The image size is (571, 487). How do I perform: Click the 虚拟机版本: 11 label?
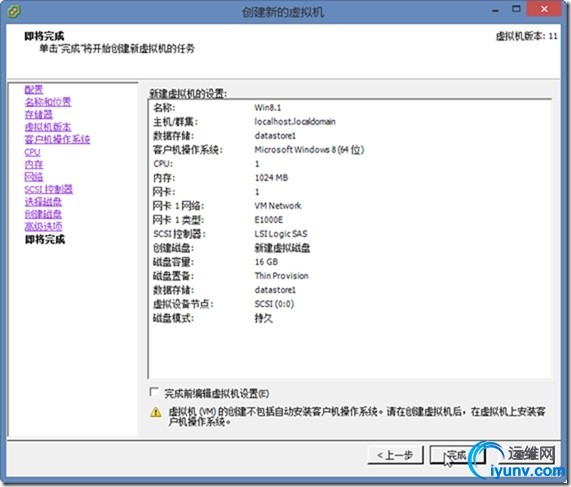click(x=527, y=36)
